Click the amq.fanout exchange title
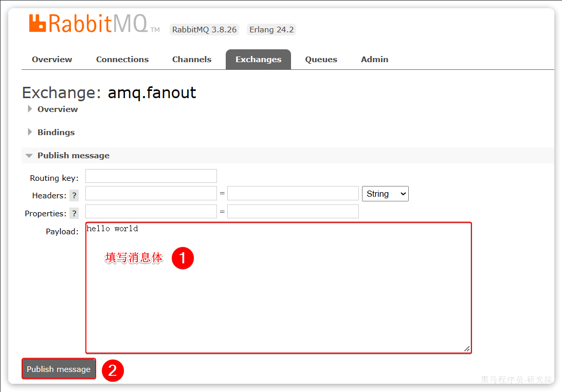Viewport: 562px width, 392px height. point(152,92)
